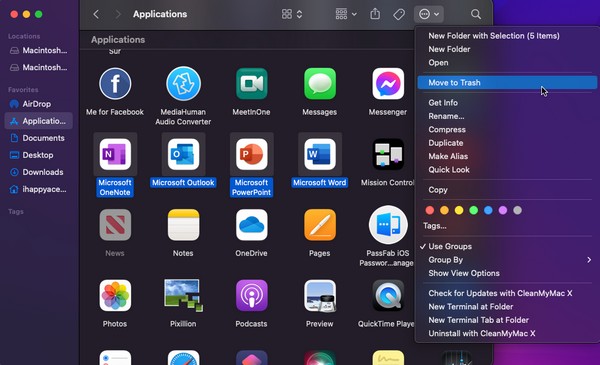Screen dimensions: 600x365
Task: Select PassFab iOS Password Manager icon
Action: click(x=388, y=225)
